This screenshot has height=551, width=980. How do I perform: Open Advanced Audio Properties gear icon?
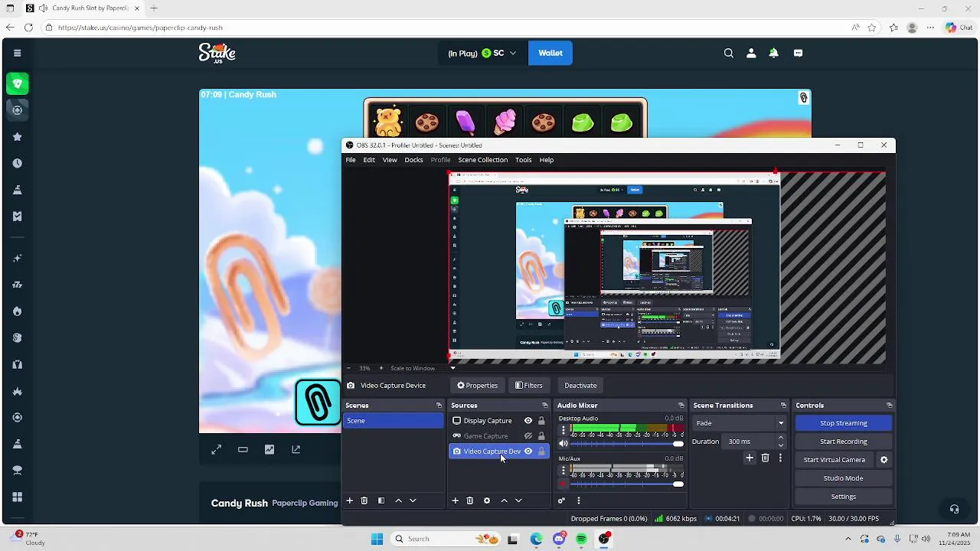pos(561,500)
